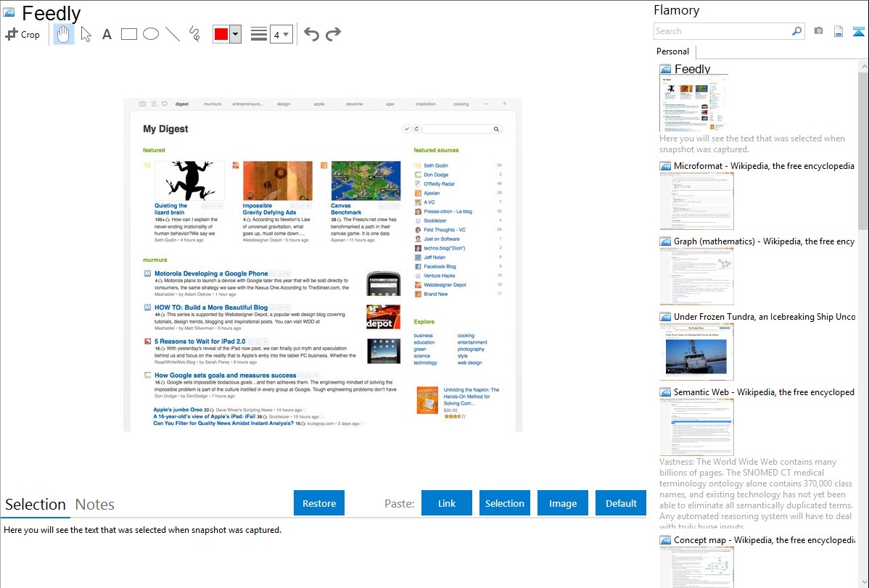Screen dimensions: 869x588
Task: Click the Feedly title in the sidebar list
Action: click(692, 69)
